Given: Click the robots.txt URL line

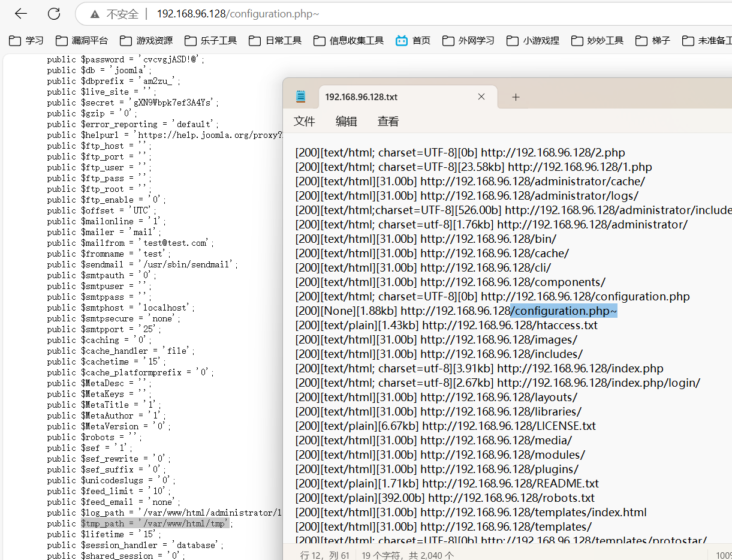Looking at the screenshot, I should 445,498.
